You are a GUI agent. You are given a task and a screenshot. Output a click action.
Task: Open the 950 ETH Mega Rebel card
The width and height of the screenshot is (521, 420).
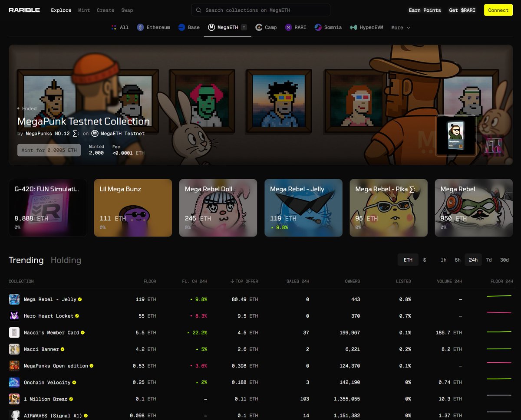pyautogui.click(x=474, y=208)
